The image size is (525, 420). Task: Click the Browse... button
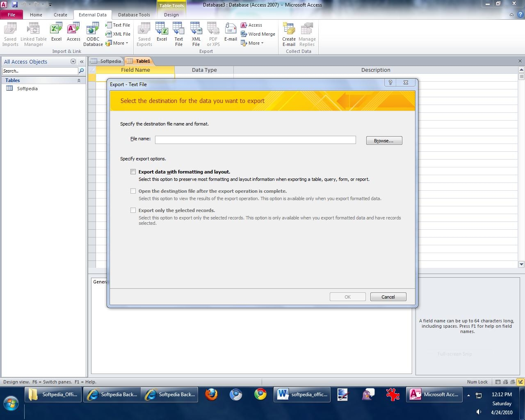[384, 141]
